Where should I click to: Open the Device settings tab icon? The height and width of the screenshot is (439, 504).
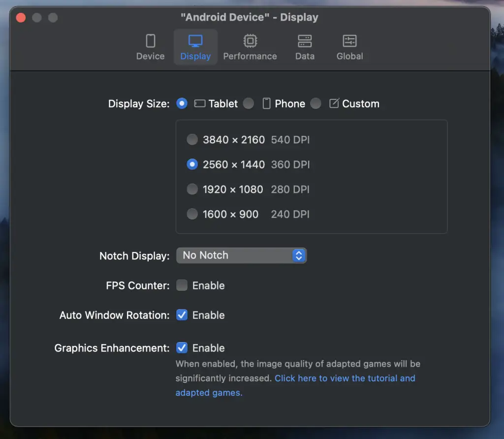click(x=150, y=40)
